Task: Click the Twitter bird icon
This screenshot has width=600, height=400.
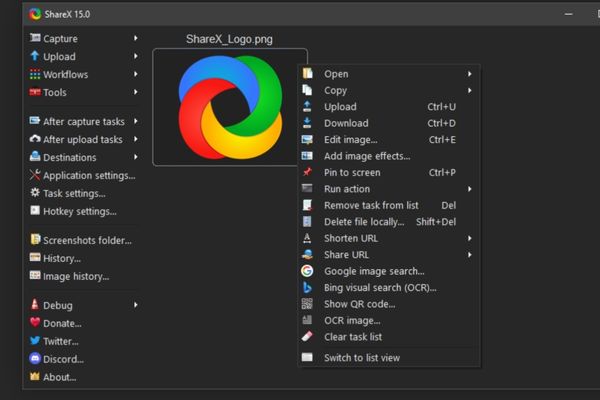Action: pos(35,341)
